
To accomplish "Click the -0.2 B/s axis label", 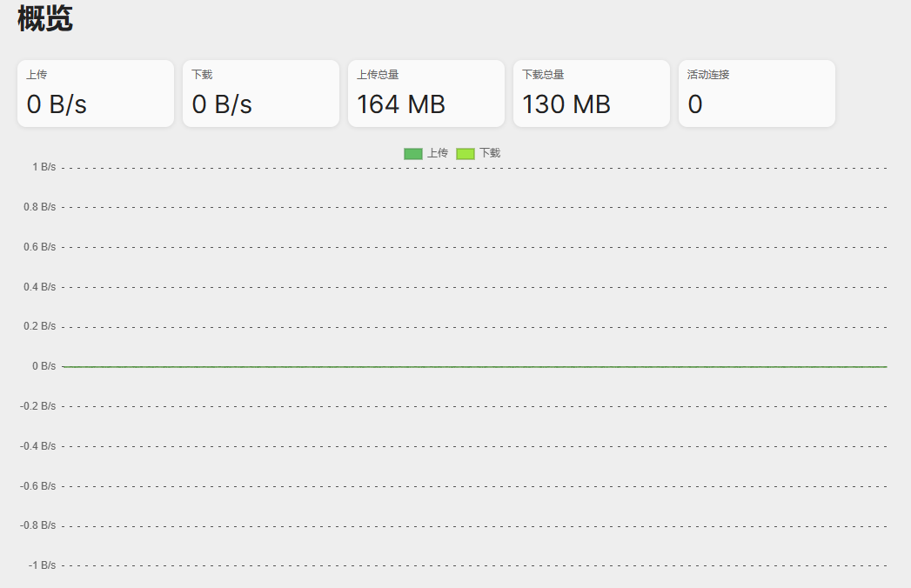I will pos(37,406).
